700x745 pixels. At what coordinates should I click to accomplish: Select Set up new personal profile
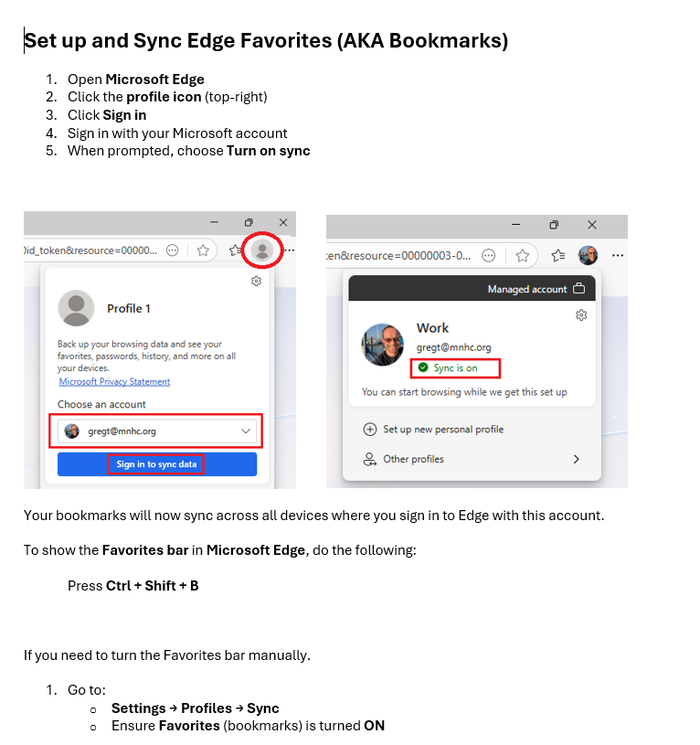coord(442,429)
